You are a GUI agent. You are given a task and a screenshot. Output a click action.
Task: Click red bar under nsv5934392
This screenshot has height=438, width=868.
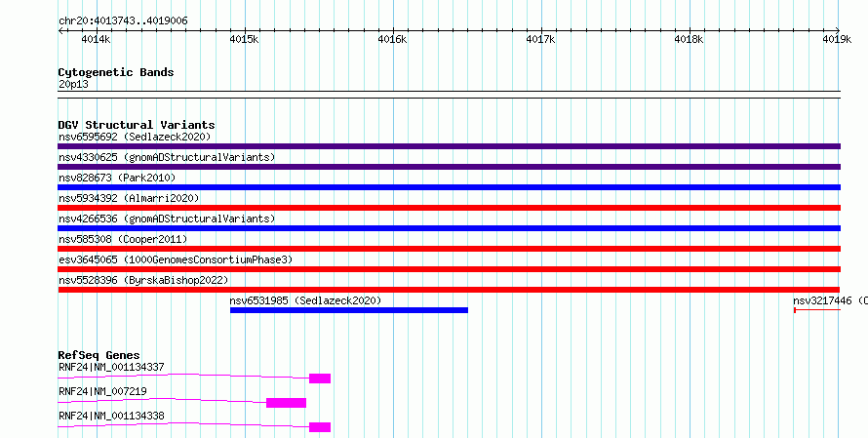pos(449,208)
